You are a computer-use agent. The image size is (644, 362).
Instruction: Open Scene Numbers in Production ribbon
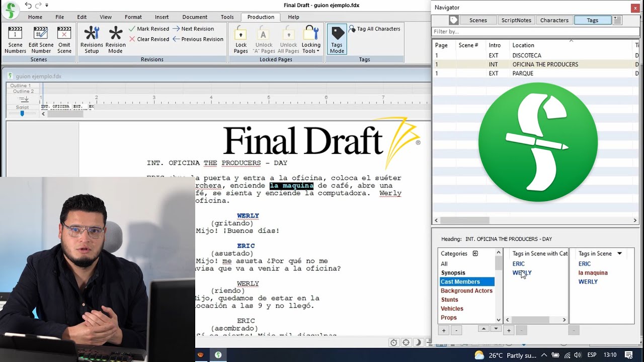15,40
